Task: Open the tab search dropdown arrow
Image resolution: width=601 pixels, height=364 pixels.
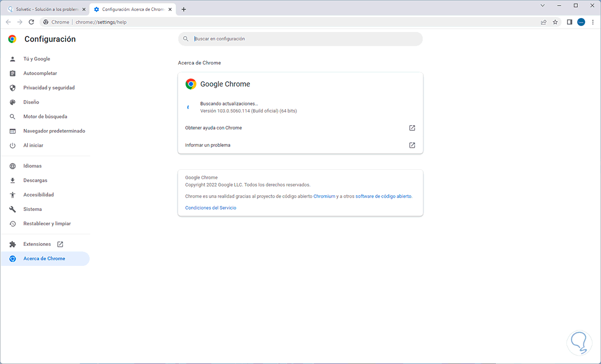Action: click(542, 6)
